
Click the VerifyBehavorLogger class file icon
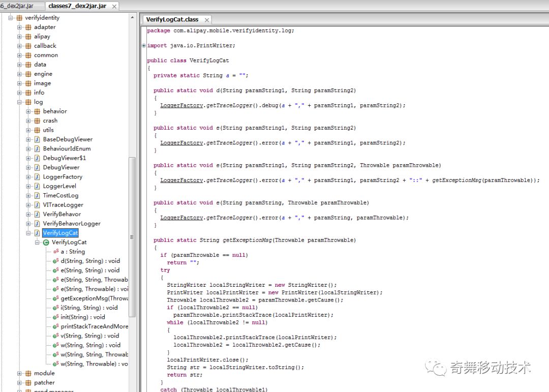pos(37,224)
